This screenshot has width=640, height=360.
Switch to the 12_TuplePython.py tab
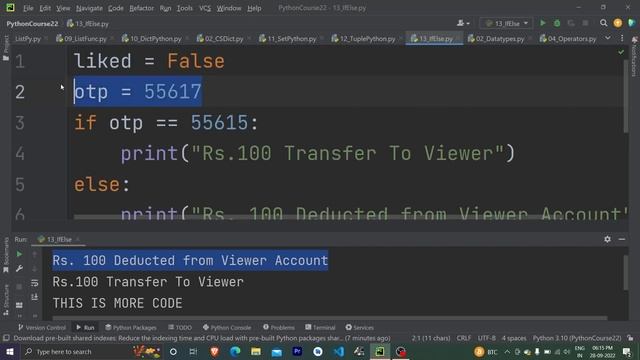pos(367,39)
